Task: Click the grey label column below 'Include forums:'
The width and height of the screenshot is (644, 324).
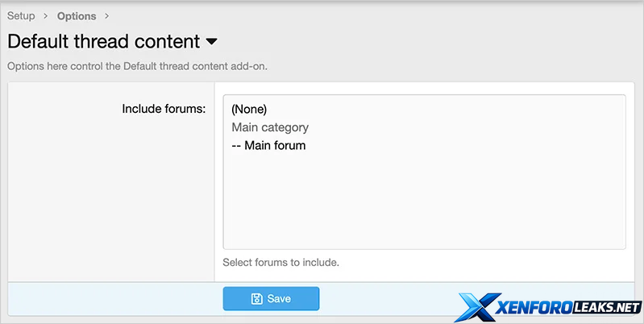Action: 111,201
